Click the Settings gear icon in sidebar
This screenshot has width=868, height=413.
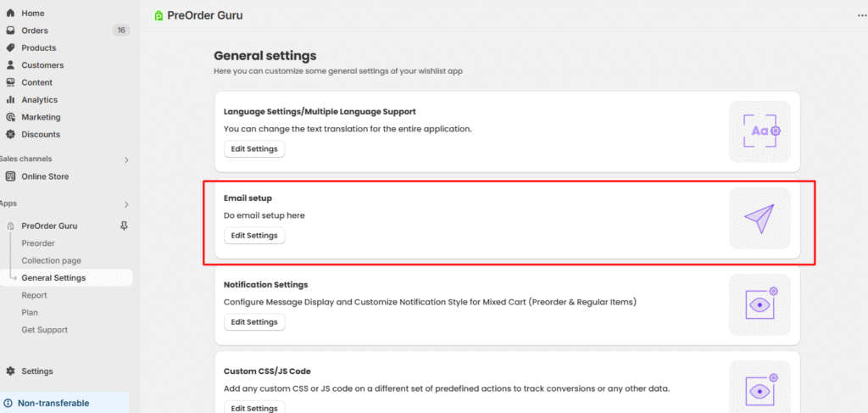click(10, 371)
